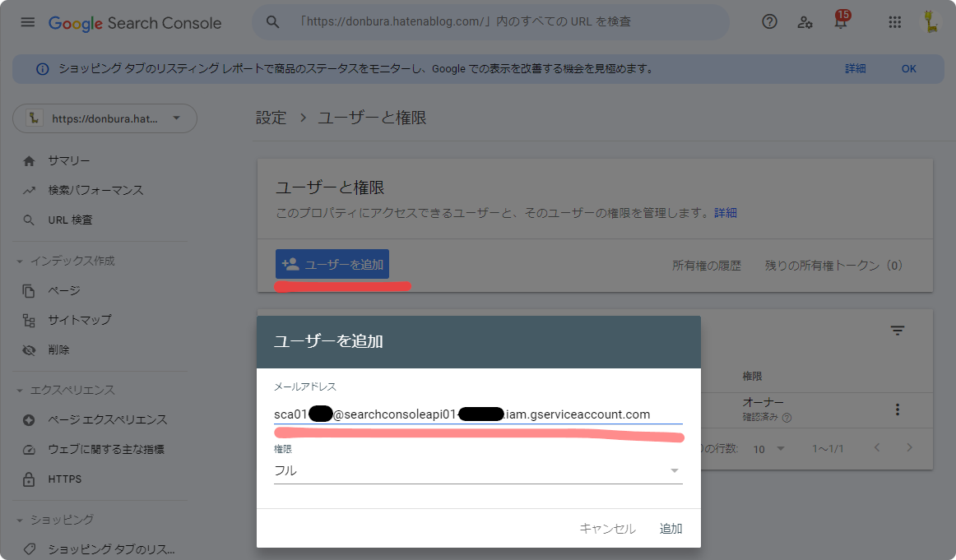The height and width of the screenshot is (560, 956).
Task: Click キャンセル in the dialog
Action: pos(607,528)
